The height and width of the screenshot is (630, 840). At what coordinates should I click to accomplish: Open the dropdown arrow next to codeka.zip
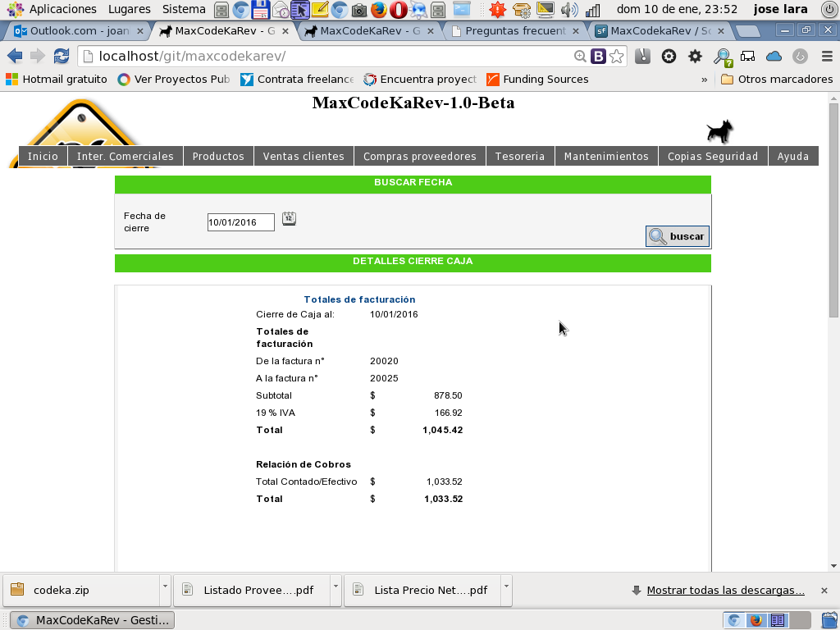pyautogui.click(x=164, y=590)
